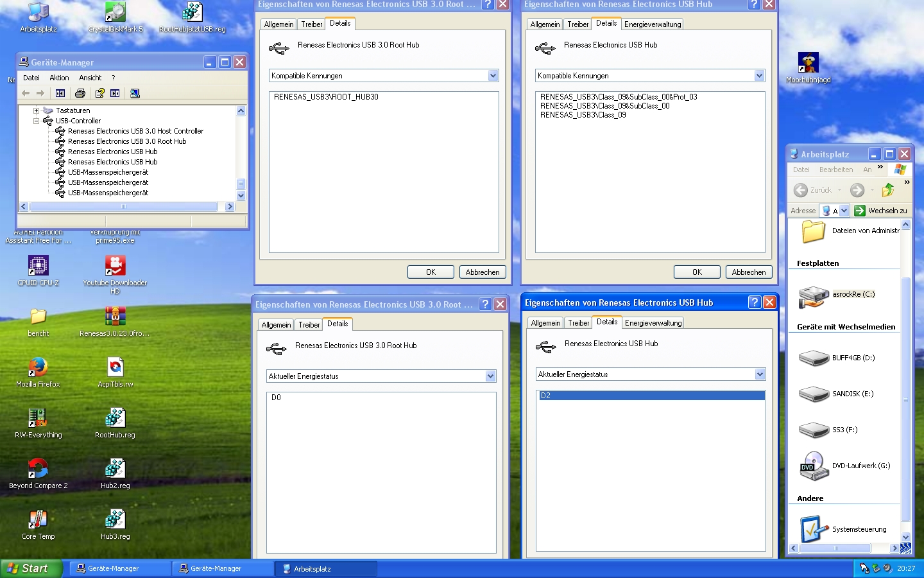Open the Bearbeiten menu in Arbeitsplatz
The width and height of the screenshot is (924, 578).
click(x=836, y=170)
